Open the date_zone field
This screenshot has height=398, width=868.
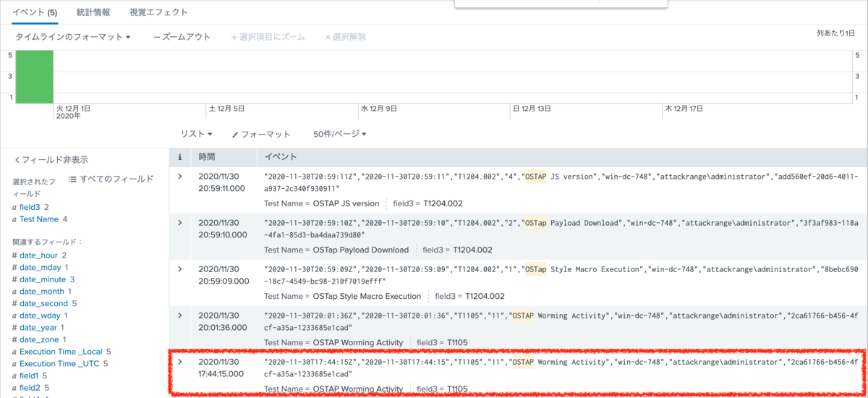click(41, 340)
